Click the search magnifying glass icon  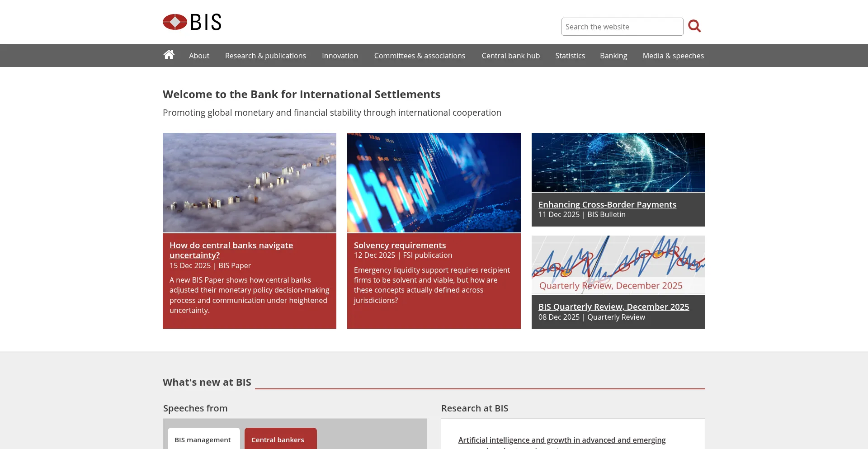694,26
